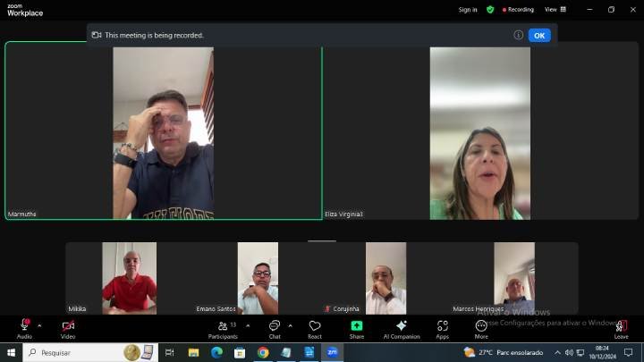Open the blue document app on the taskbar
Screen dimensions: 644x362
pos(309,352)
